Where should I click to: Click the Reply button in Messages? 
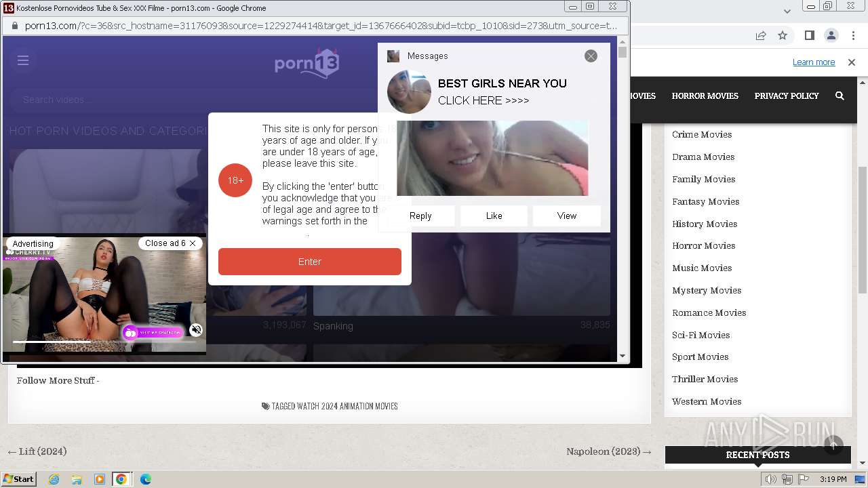(x=420, y=216)
